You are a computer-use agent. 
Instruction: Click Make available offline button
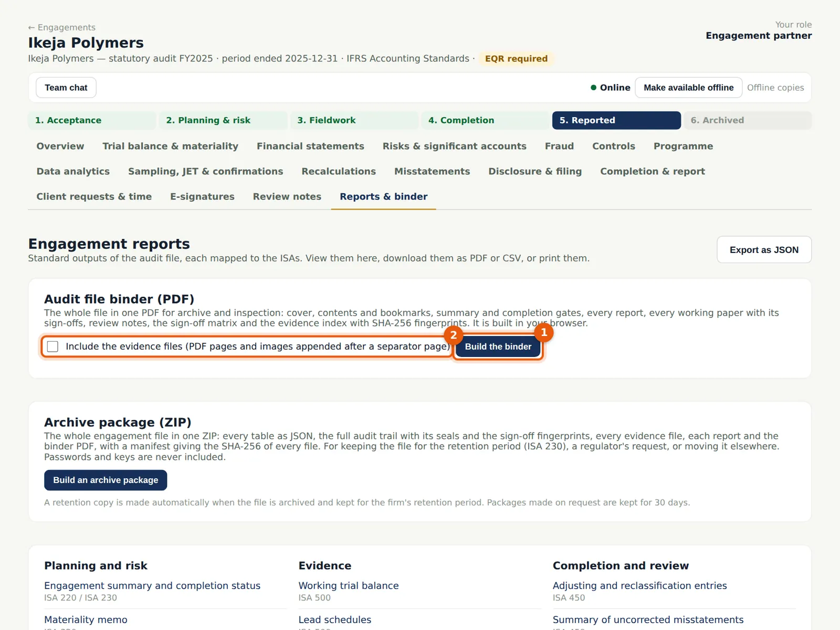(x=688, y=88)
